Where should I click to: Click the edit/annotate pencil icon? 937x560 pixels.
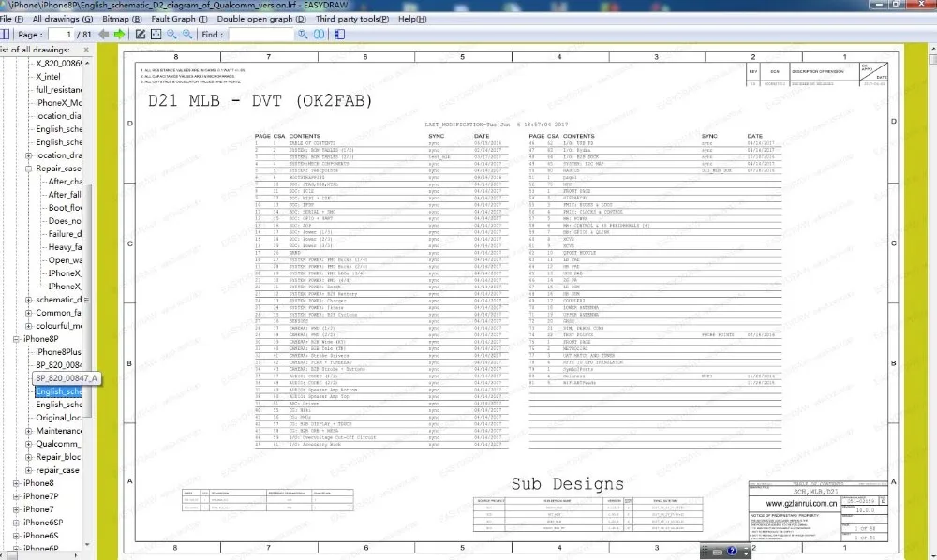[x=140, y=34]
